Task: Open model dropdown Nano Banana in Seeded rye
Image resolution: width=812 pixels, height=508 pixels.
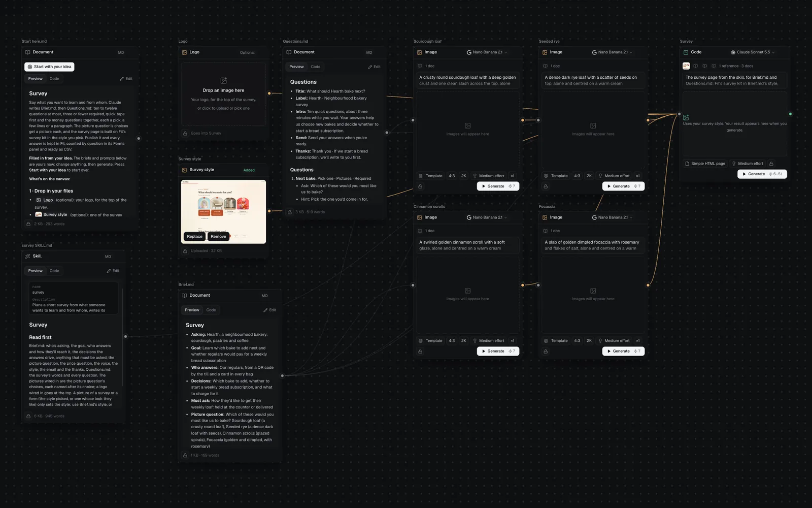Action: 612,52
